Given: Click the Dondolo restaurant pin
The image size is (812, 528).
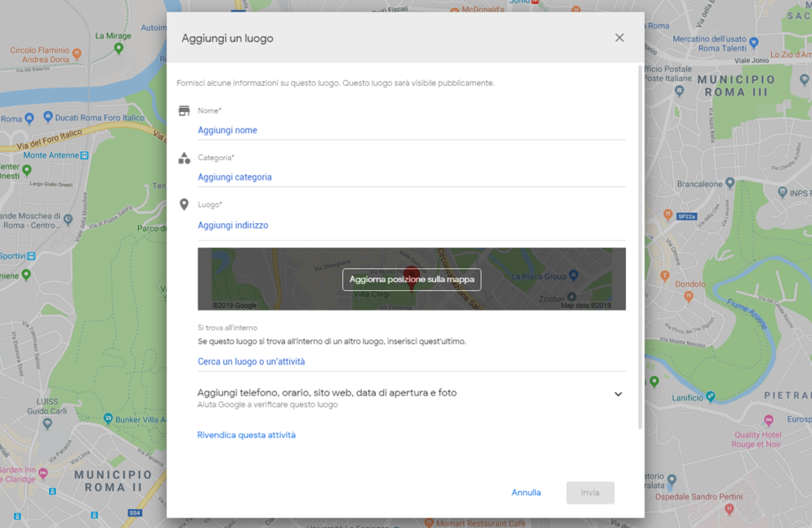Looking at the screenshot, I should 689,296.
